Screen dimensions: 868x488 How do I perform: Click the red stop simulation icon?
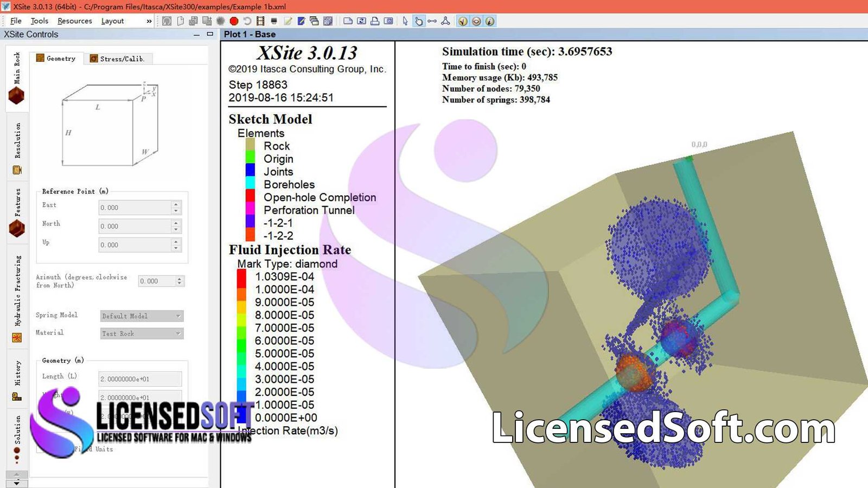point(234,21)
